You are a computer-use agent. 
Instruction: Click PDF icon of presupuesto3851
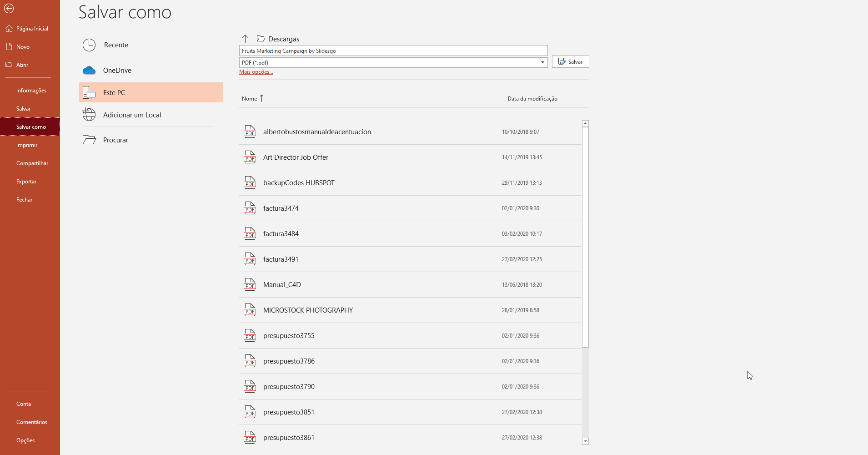coord(250,412)
